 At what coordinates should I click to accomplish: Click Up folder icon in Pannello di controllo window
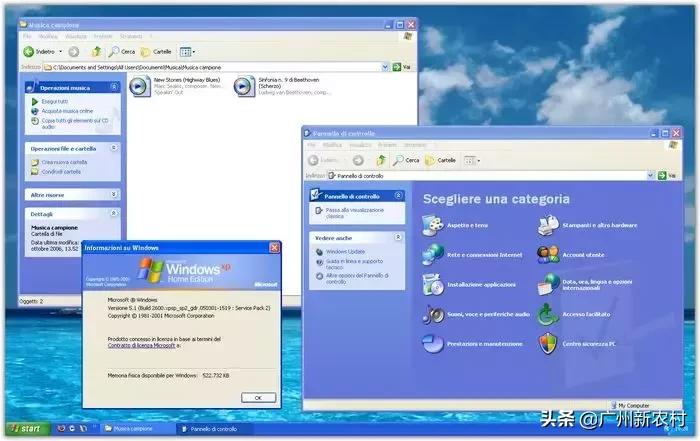[381, 160]
